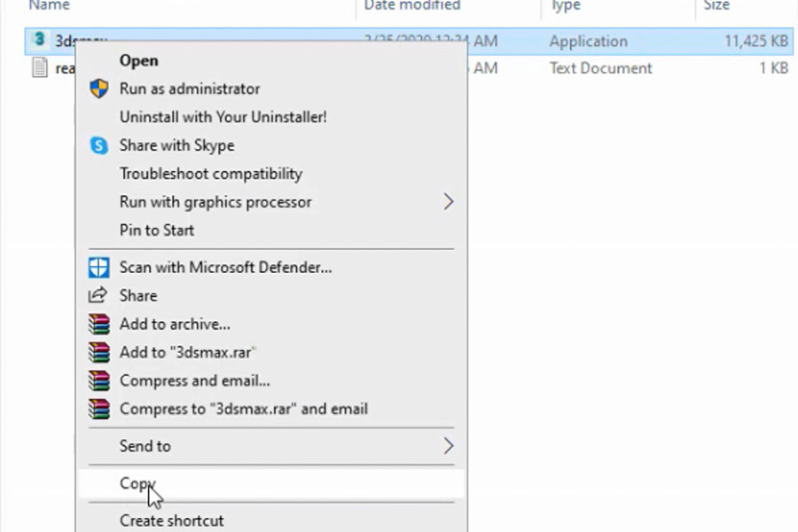Click WinRAR icon beside Compress to "3dsmax.rar" and email

(98, 409)
